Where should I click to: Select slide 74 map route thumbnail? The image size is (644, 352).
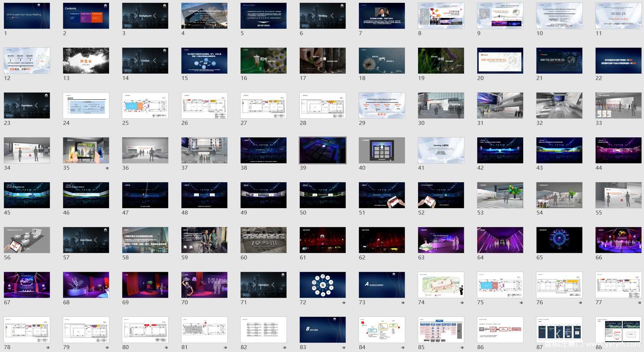[x=441, y=285]
